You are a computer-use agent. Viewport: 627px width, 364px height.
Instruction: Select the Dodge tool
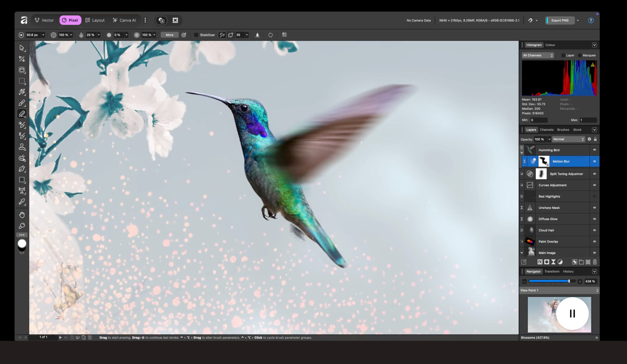(x=22, y=158)
